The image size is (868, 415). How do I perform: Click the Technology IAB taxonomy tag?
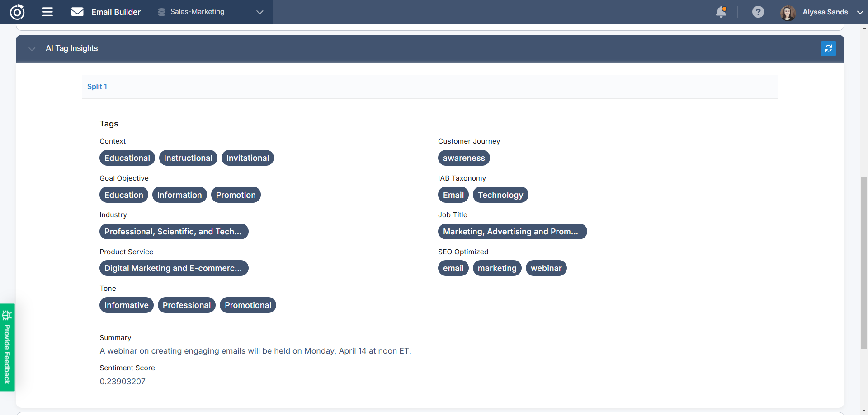500,195
